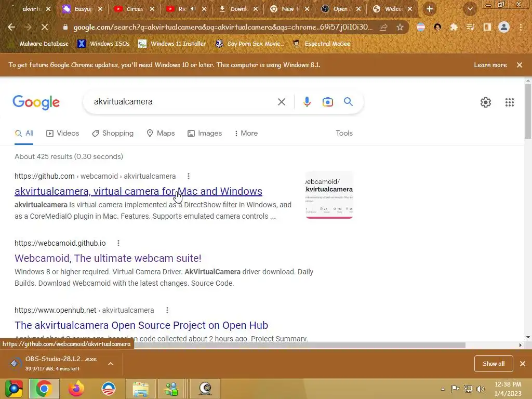Mute the Ric tab's audio speaker icon

(x=193, y=9)
